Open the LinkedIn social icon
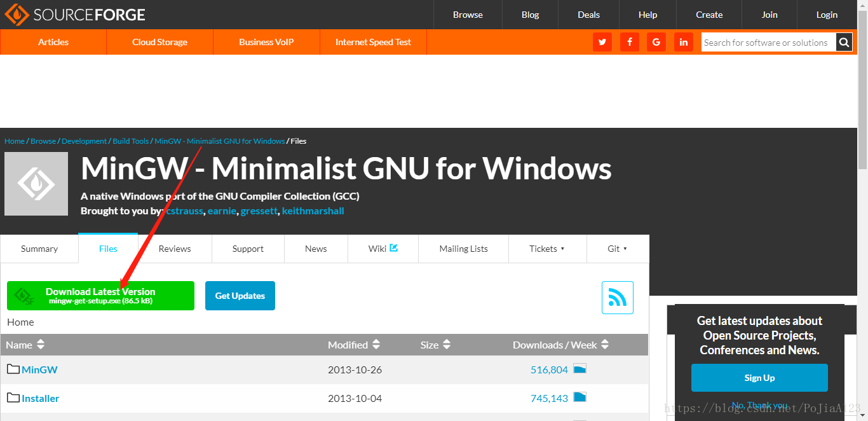 coord(684,42)
